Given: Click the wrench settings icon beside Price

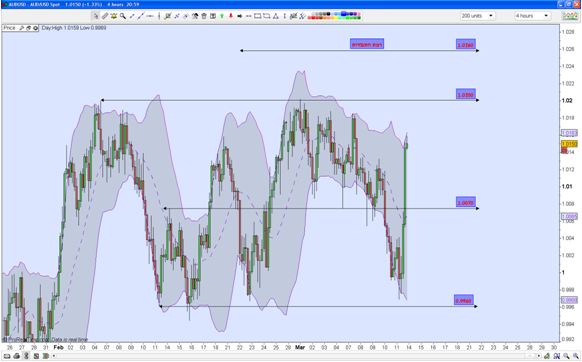Looking at the screenshot, I should click(22, 28).
